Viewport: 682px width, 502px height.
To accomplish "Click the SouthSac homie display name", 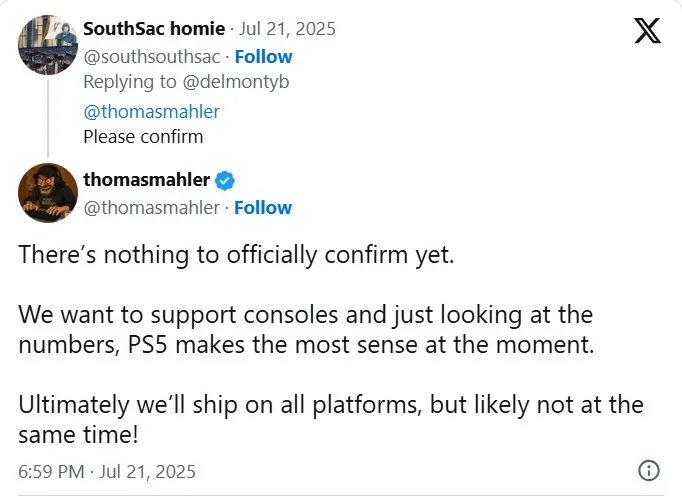I will [x=152, y=31].
